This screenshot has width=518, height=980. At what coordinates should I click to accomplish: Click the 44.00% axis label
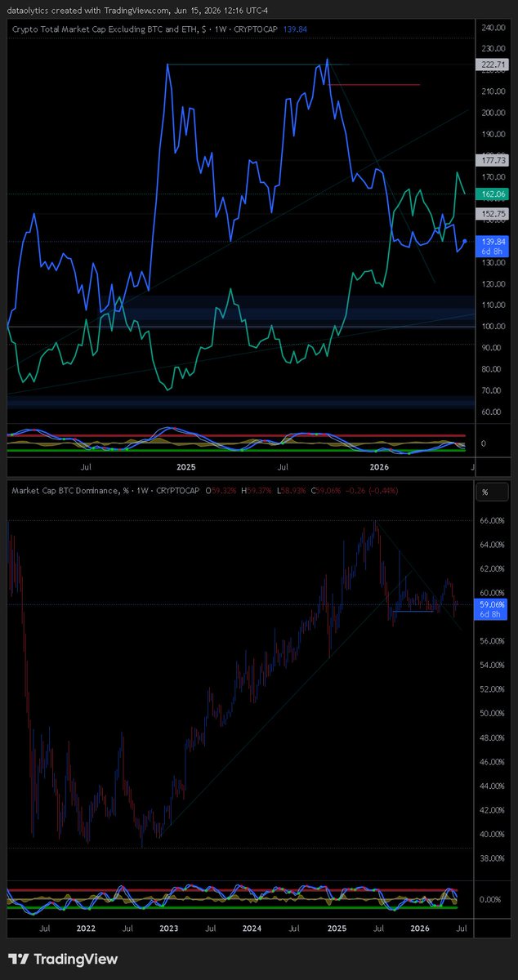click(493, 786)
